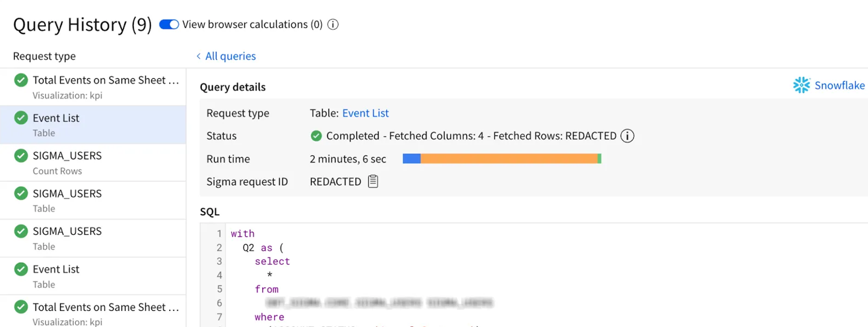Click the green end segment of run time bar
This screenshot has height=327, width=868.
(599, 159)
